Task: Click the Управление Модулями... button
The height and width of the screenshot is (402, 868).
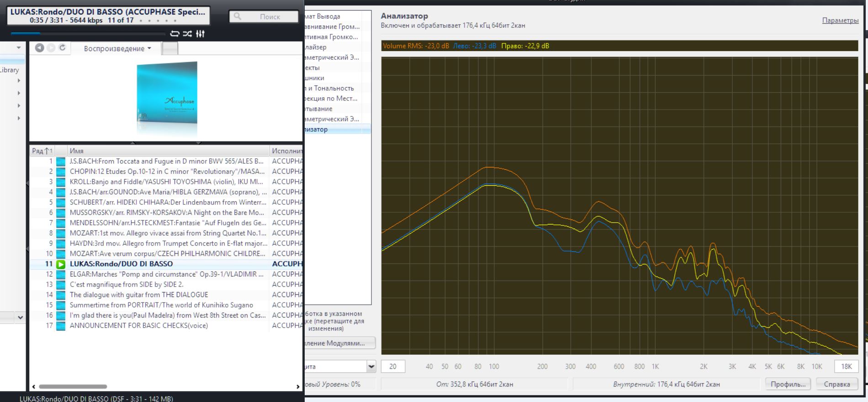Action: 340,343
